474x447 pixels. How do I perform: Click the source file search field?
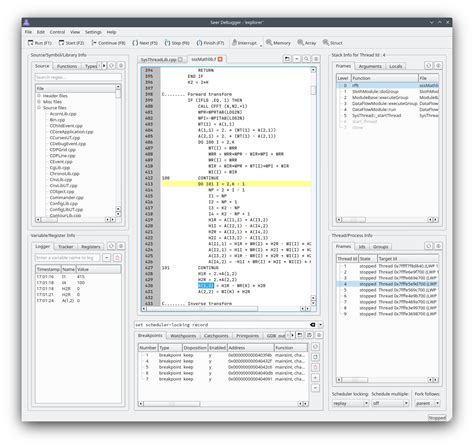tap(78, 77)
